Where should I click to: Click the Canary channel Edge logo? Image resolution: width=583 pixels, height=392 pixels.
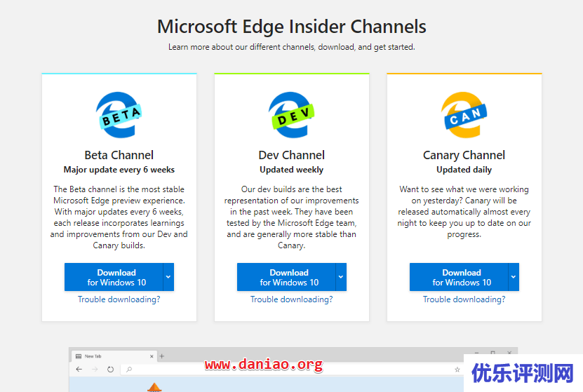(x=464, y=115)
